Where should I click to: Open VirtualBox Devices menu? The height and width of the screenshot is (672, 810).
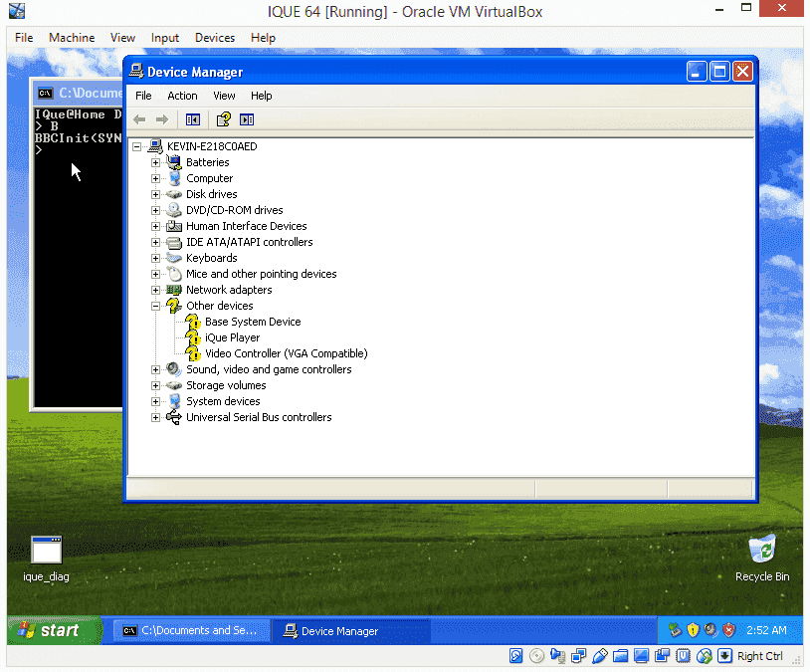(x=215, y=38)
